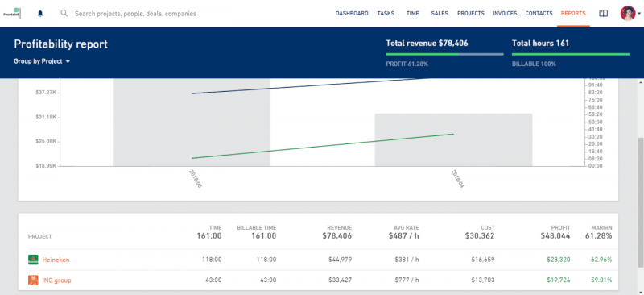Click the BILLABLE TIME column header
This screenshot has width=644, height=295.
[257, 227]
